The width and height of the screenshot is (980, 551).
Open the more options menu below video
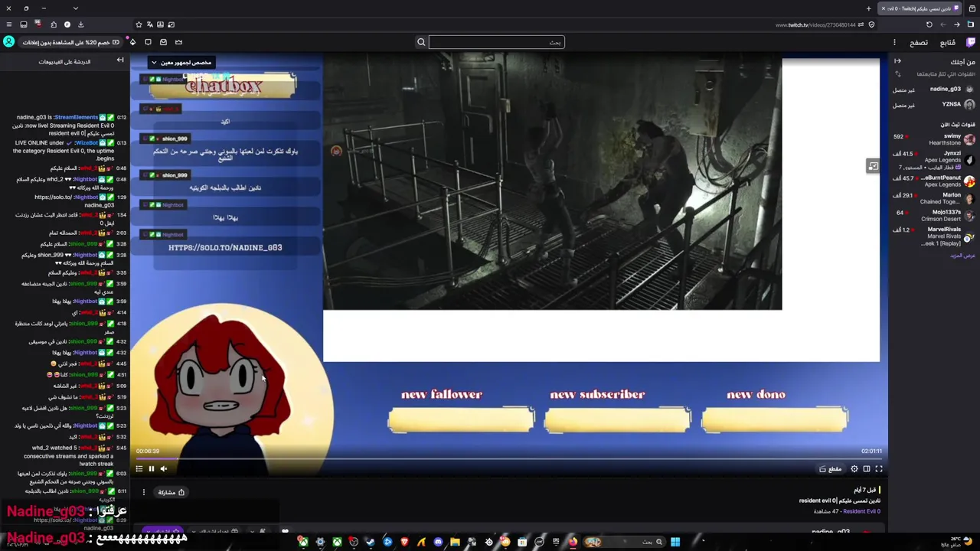(x=143, y=492)
